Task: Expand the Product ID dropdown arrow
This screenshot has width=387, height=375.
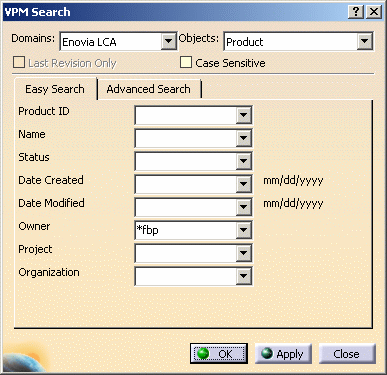Action: tap(244, 115)
